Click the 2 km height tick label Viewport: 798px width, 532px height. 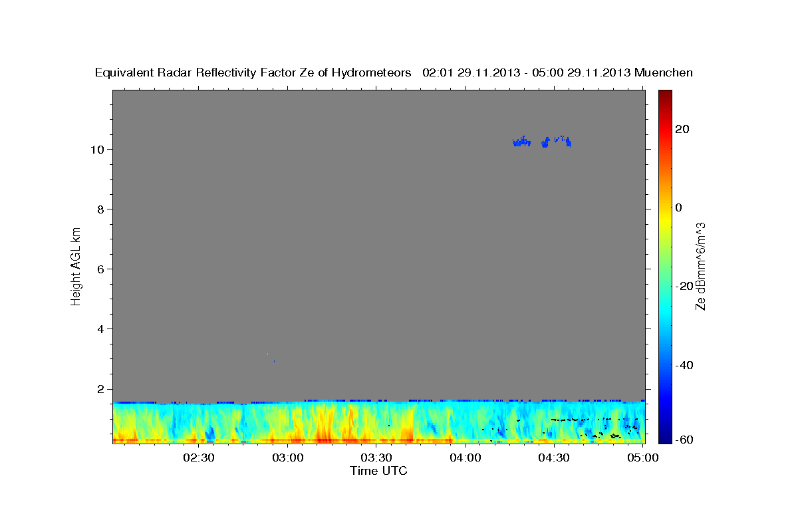(101, 389)
